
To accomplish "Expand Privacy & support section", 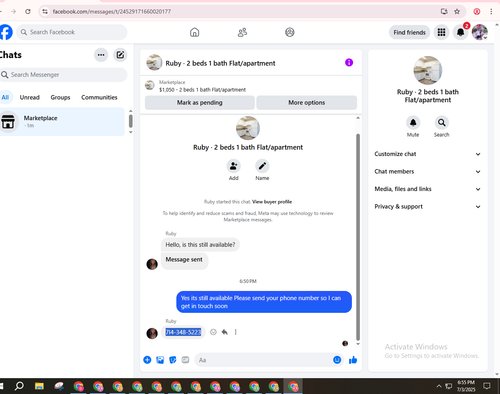I will coord(428,207).
